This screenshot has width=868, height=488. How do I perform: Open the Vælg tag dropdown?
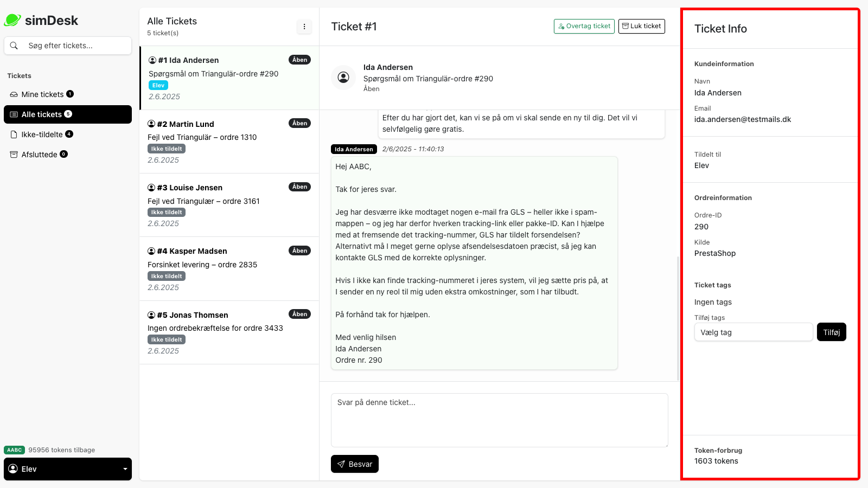click(x=753, y=332)
